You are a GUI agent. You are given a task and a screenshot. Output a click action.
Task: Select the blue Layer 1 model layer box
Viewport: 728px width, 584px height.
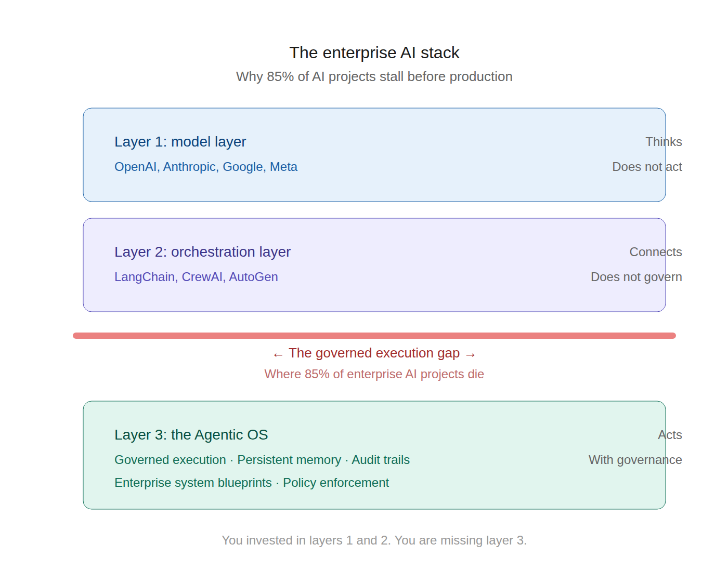click(374, 154)
